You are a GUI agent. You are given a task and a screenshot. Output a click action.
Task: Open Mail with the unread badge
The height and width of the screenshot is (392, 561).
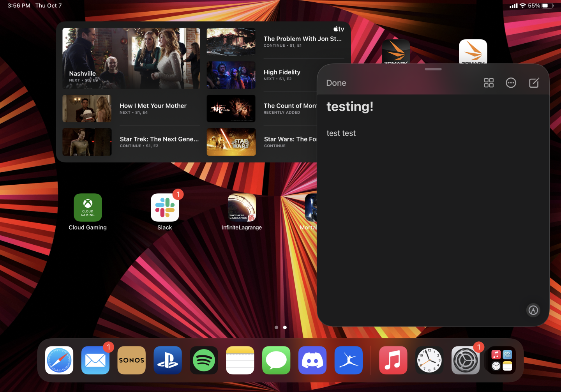(x=95, y=360)
